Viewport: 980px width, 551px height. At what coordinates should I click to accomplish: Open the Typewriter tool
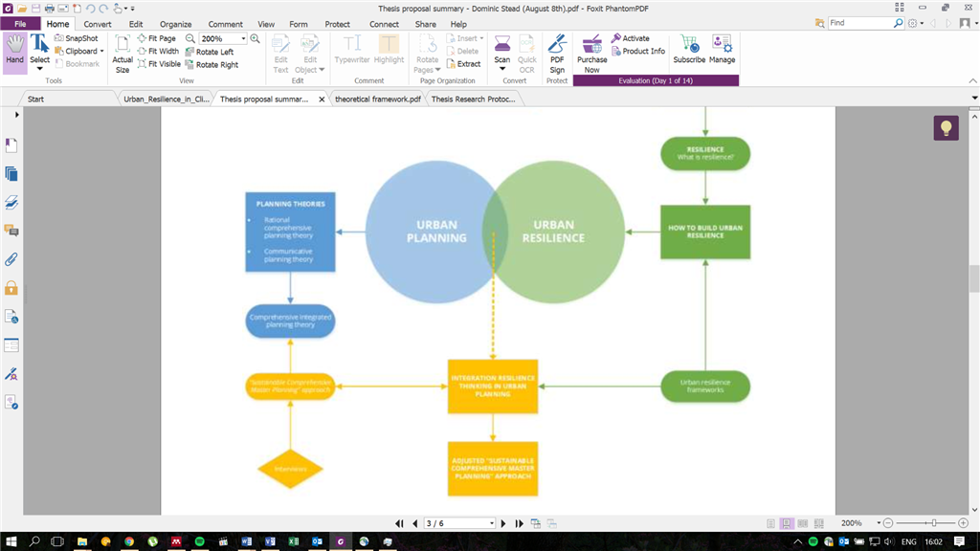click(353, 50)
